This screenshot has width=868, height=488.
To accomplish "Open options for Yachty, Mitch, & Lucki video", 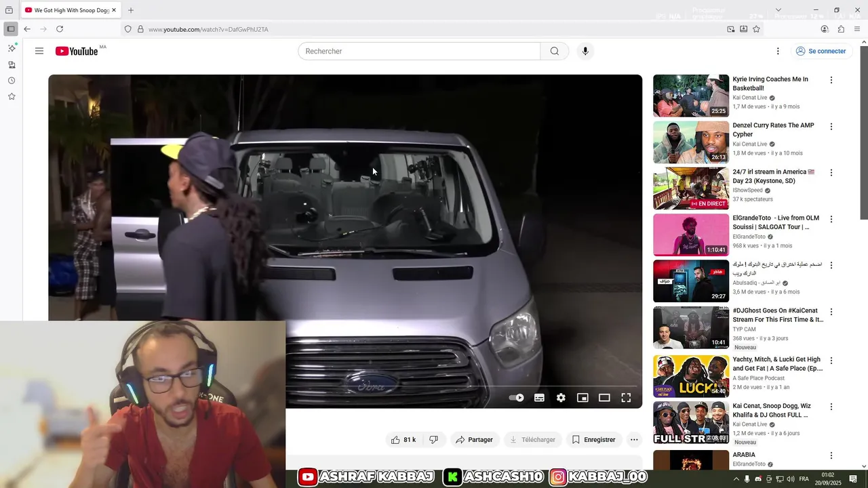I will 831,361.
